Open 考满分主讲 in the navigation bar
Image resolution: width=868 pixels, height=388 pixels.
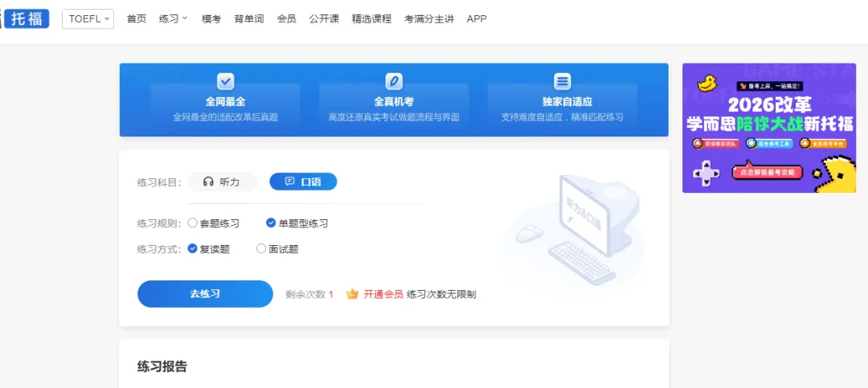coord(429,18)
